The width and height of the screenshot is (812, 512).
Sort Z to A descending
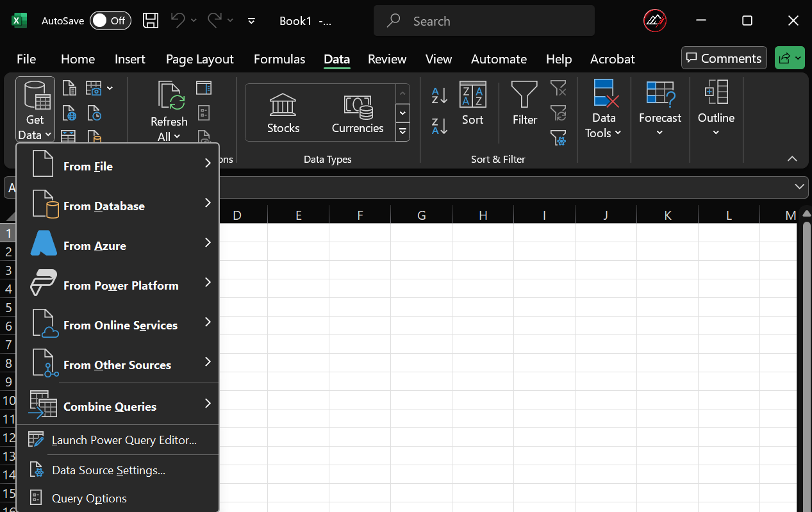click(440, 126)
